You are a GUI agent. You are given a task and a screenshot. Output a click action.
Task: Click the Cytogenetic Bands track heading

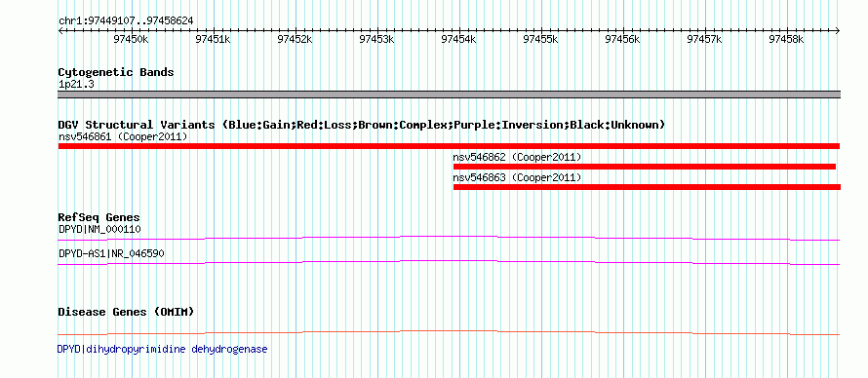point(116,72)
